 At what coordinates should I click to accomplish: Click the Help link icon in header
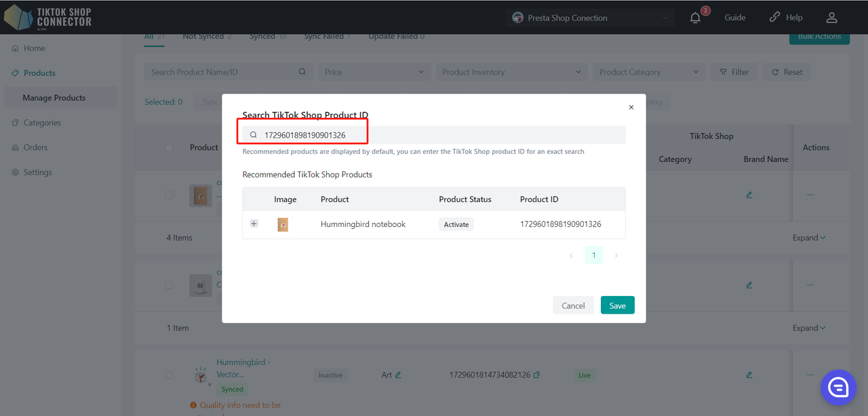pos(774,18)
